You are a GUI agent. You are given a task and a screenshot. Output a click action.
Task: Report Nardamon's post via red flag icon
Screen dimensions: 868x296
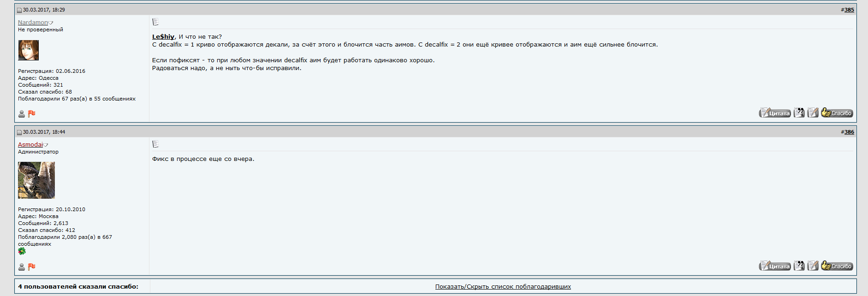(x=32, y=114)
